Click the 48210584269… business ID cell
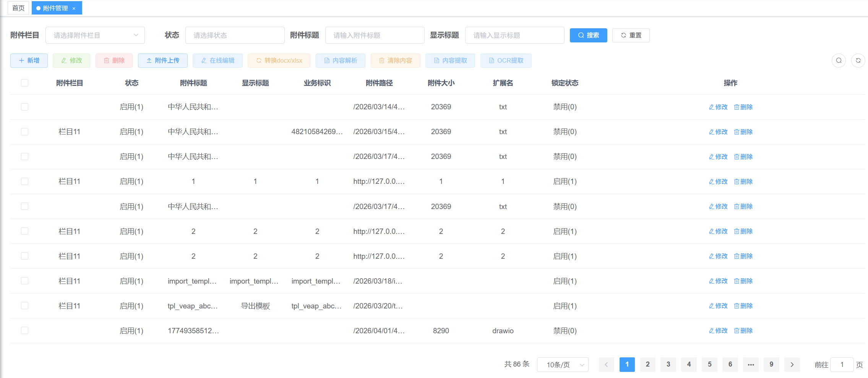The width and height of the screenshot is (868, 378). pos(317,132)
